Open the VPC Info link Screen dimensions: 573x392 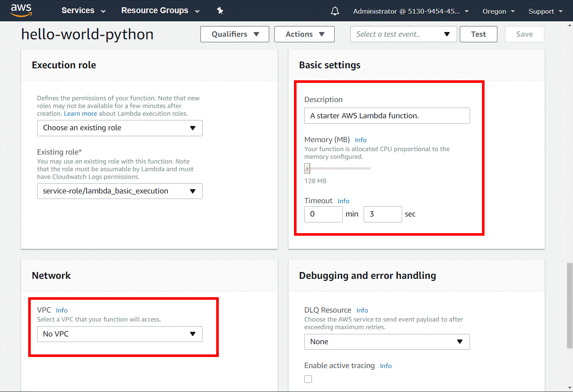(x=62, y=310)
